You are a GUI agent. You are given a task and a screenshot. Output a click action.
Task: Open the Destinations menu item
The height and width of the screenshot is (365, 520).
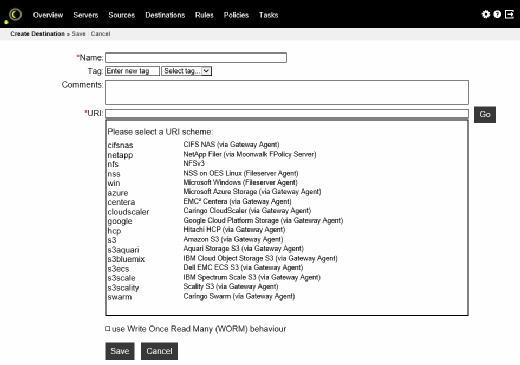point(165,15)
